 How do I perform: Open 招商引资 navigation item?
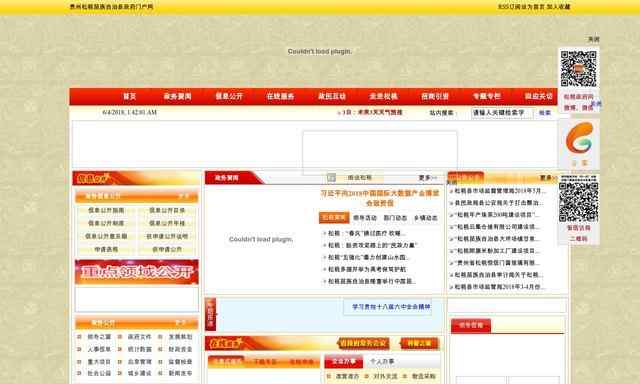click(435, 96)
